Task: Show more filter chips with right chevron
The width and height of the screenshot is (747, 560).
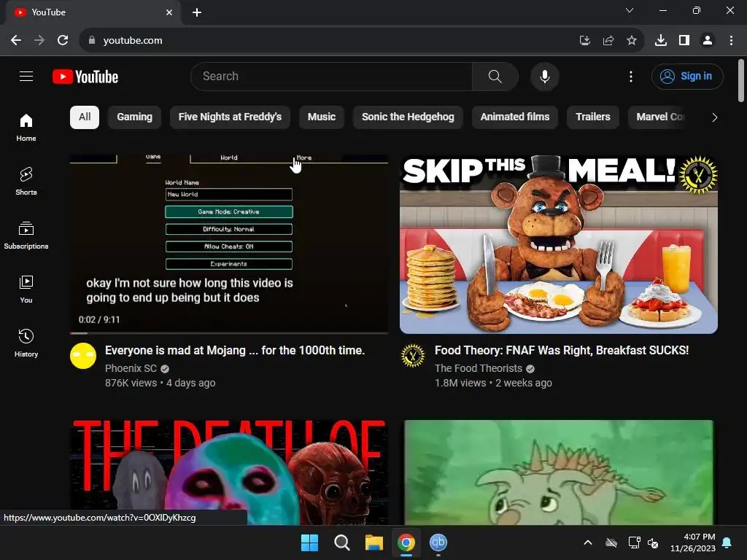Action: (714, 117)
